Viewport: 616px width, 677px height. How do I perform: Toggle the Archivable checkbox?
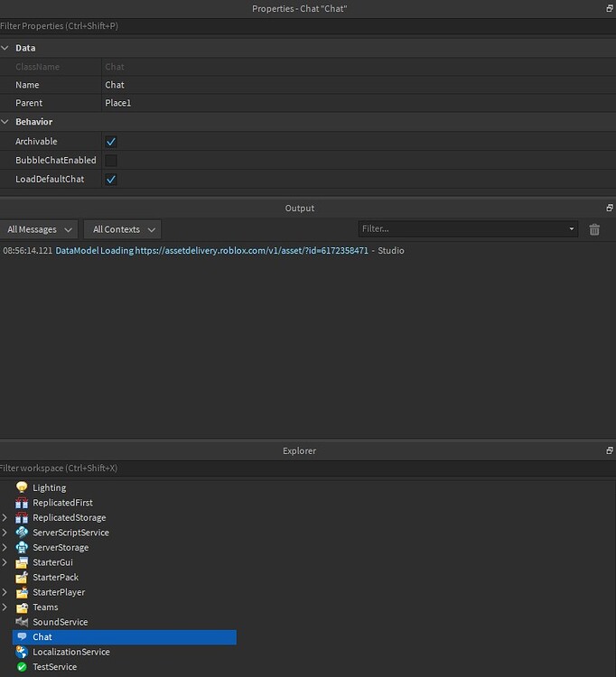[111, 142]
